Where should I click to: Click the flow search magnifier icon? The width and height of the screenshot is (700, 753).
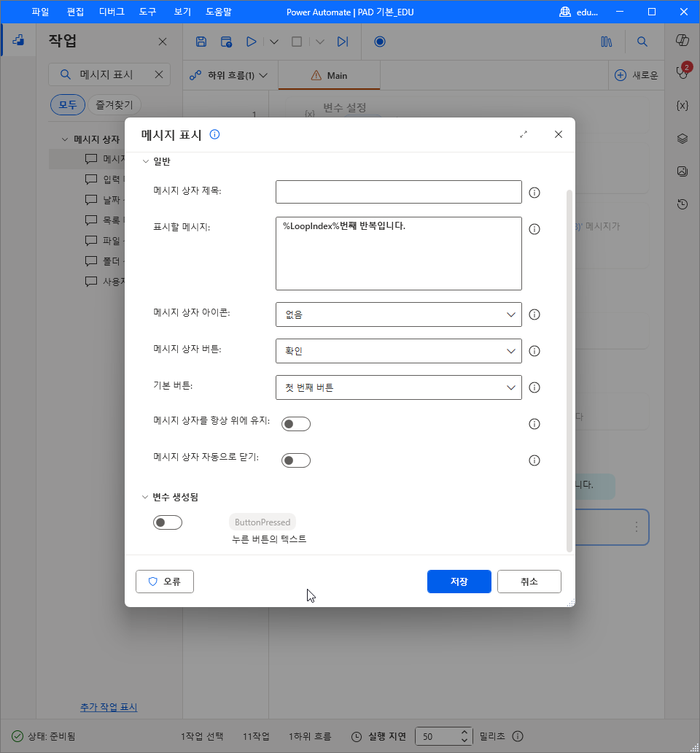pyautogui.click(x=642, y=42)
